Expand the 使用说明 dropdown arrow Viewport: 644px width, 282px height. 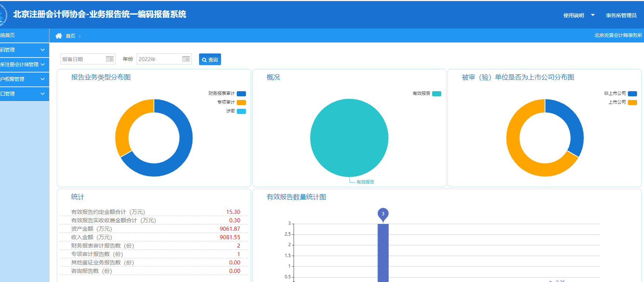point(593,15)
